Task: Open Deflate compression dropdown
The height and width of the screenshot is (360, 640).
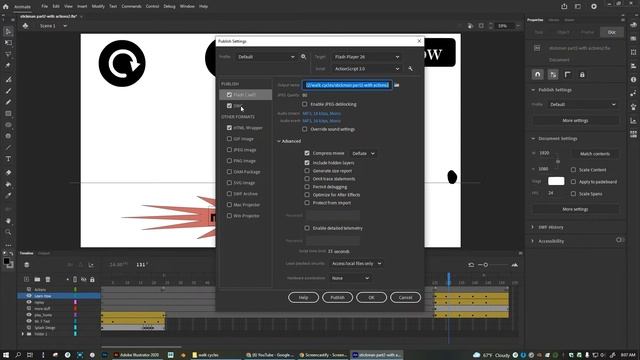Action: [x=363, y=153]
